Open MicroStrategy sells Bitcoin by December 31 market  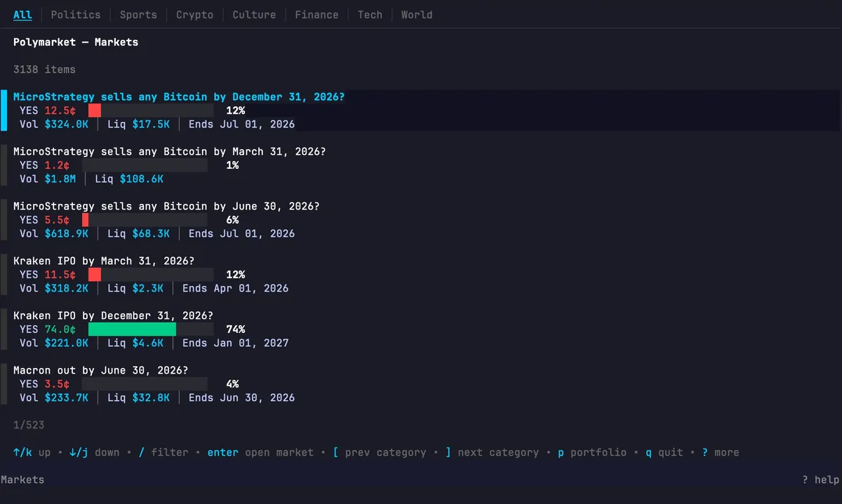(x=179, y=97)
